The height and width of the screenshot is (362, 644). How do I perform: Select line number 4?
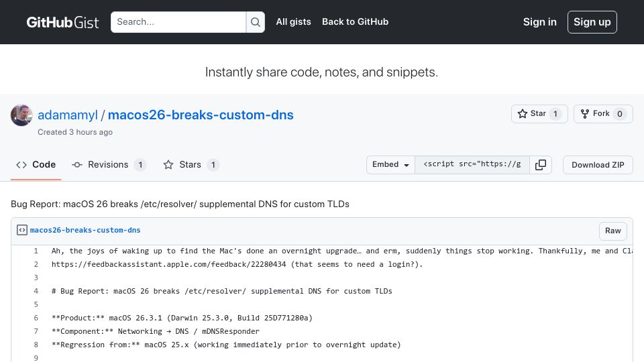click(x=36, y=291)
